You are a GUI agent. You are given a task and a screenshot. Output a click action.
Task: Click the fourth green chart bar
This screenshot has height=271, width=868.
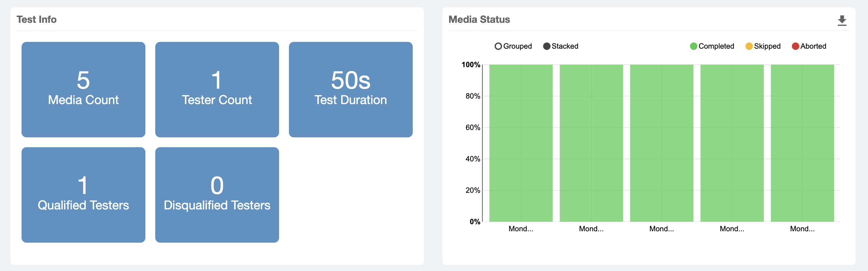(732, 143)
